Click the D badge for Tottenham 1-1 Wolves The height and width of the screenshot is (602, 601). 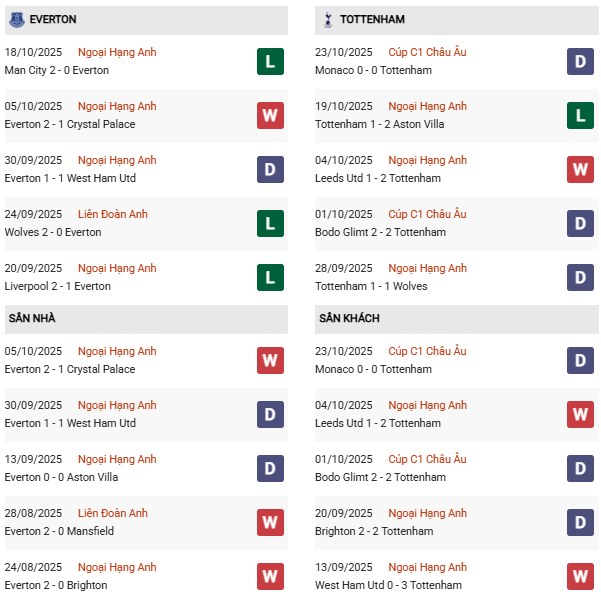(x=580, y=277)
